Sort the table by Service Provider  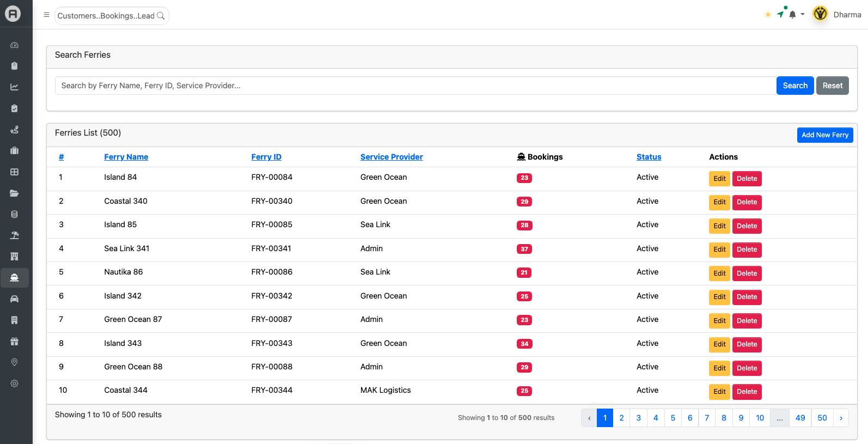point(392,157)
